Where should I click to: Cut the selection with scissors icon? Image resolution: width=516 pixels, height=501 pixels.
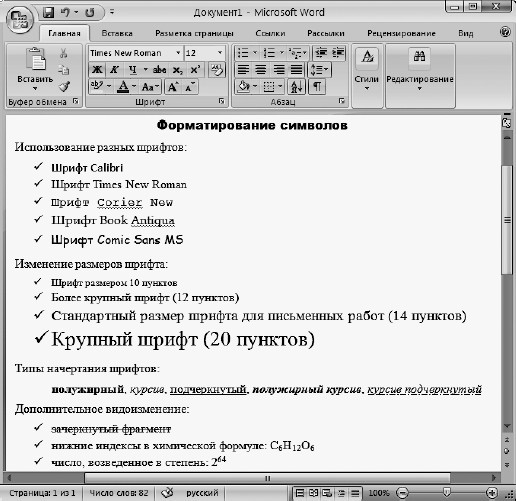[64, 53]
